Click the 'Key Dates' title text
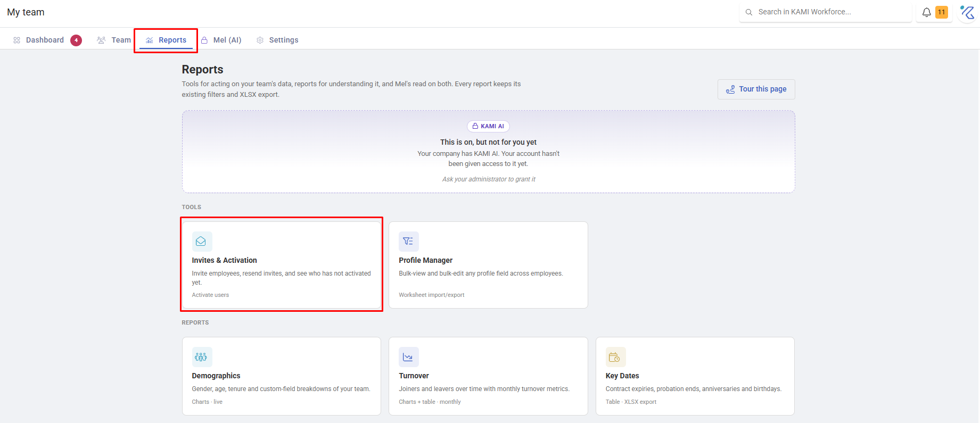The image size is (980, 423). (622, 376)
